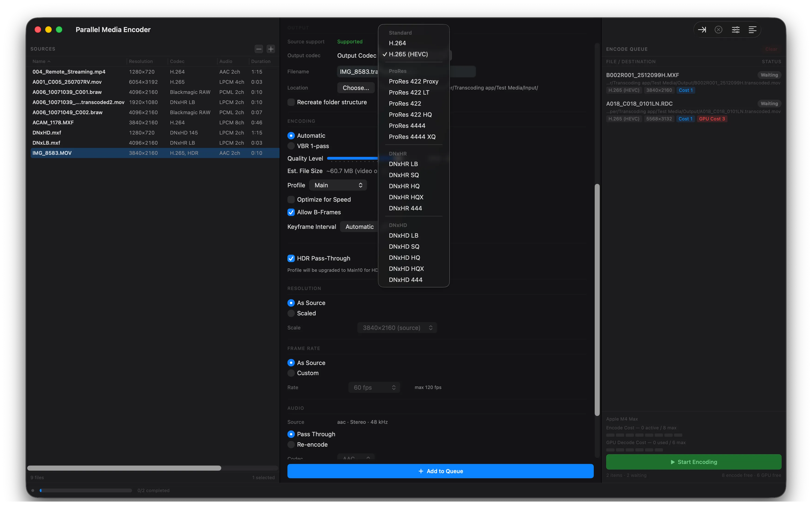
Task: Disable the Allow B-Frames checkbox
Action: (x=291, y=212)
